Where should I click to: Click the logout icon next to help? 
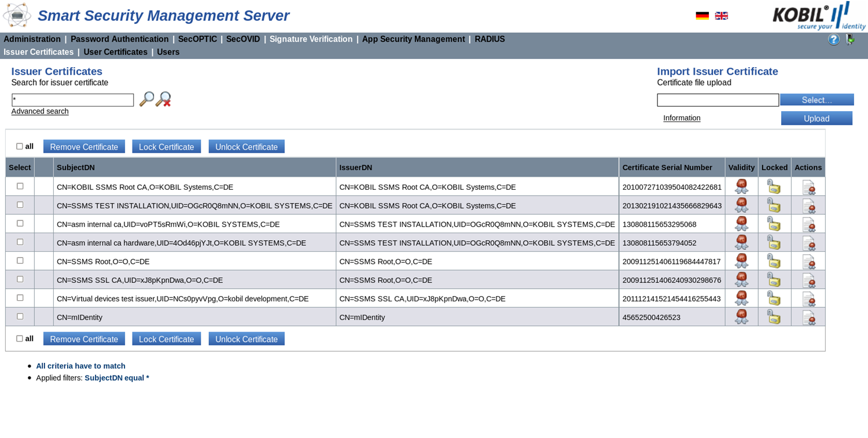pyautogui.click(x=849, y=39)
